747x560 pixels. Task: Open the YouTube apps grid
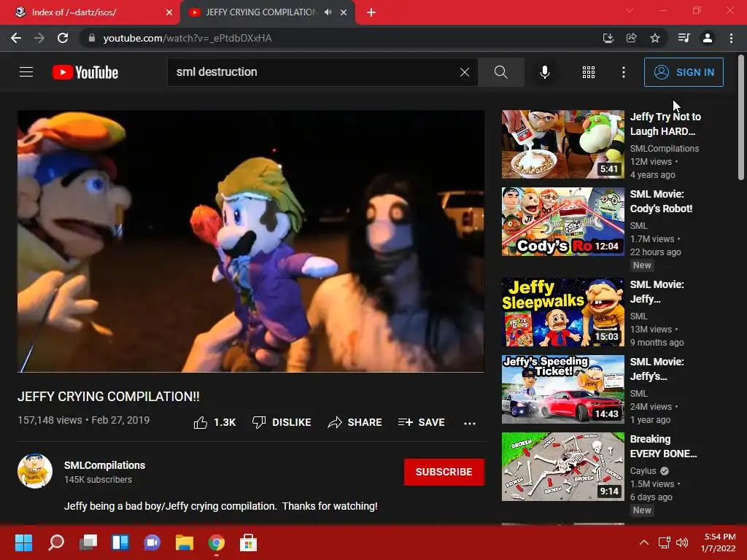tap(589, 72)
